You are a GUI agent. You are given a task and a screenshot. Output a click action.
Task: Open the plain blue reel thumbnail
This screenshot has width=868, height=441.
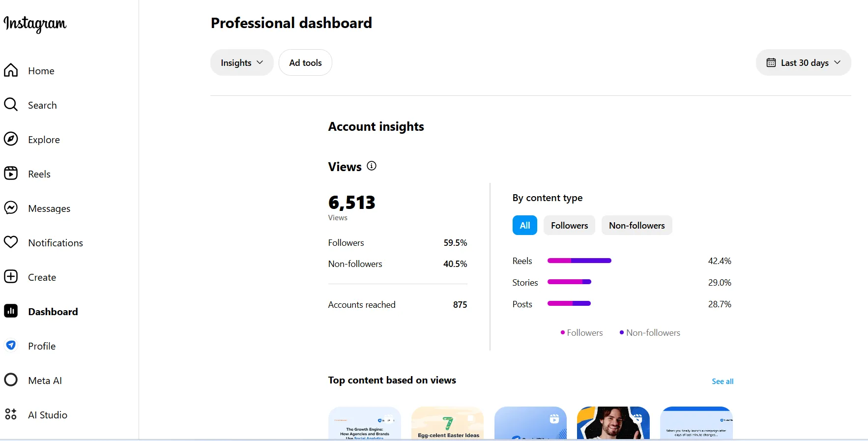click(x=530, y=423)
